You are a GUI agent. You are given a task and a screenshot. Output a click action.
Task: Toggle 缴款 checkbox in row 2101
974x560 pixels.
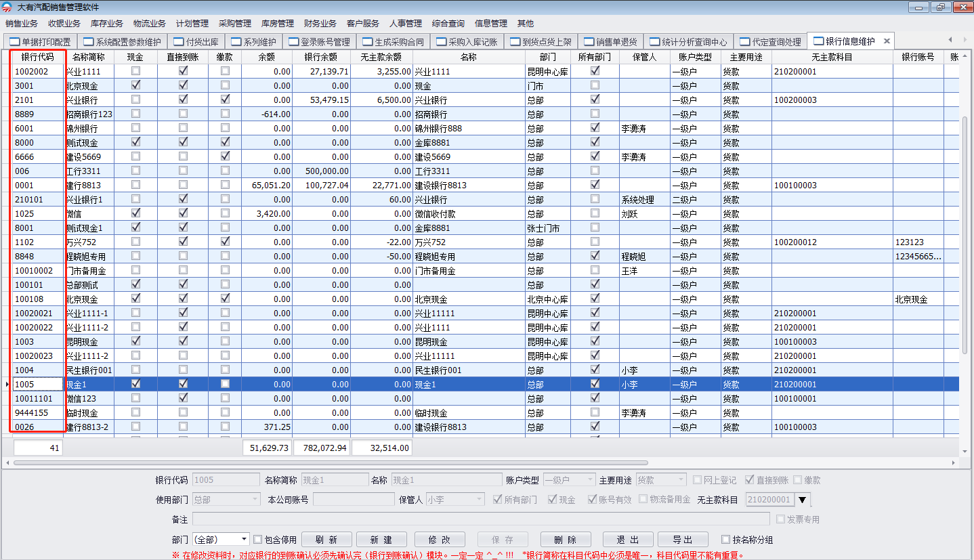pyautogui.click(x=225, y=100)
